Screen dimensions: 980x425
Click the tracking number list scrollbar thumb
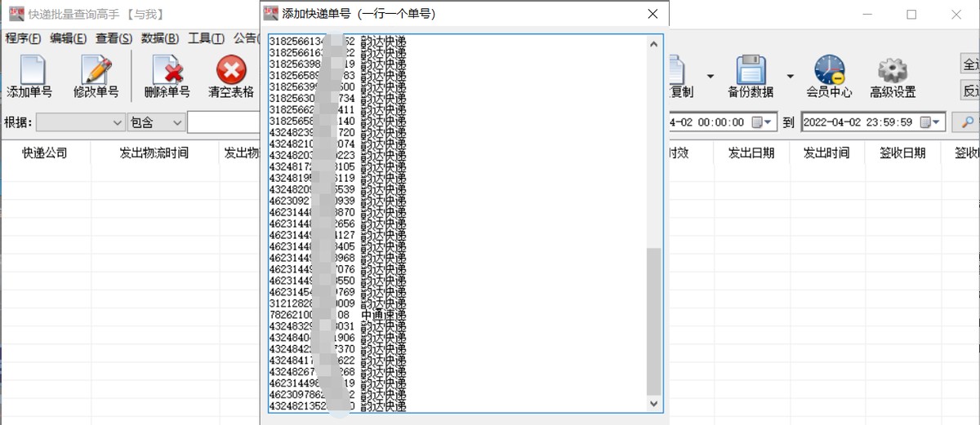654,321
